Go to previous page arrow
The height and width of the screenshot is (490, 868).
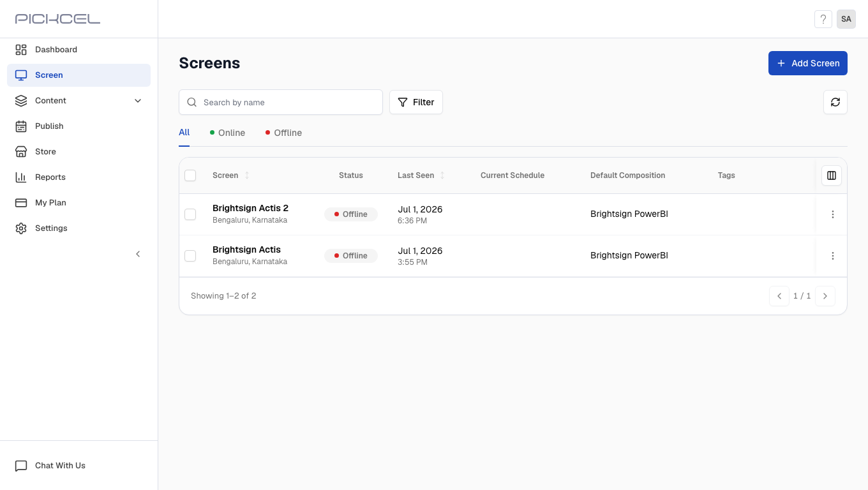(779, 296)
